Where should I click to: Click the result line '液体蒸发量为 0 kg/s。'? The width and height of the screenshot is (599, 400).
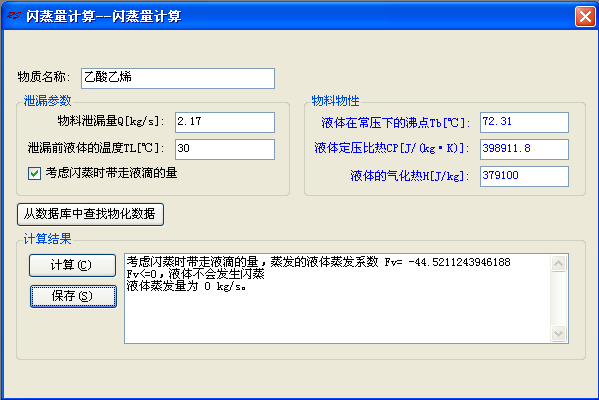(x=186, y=286)
